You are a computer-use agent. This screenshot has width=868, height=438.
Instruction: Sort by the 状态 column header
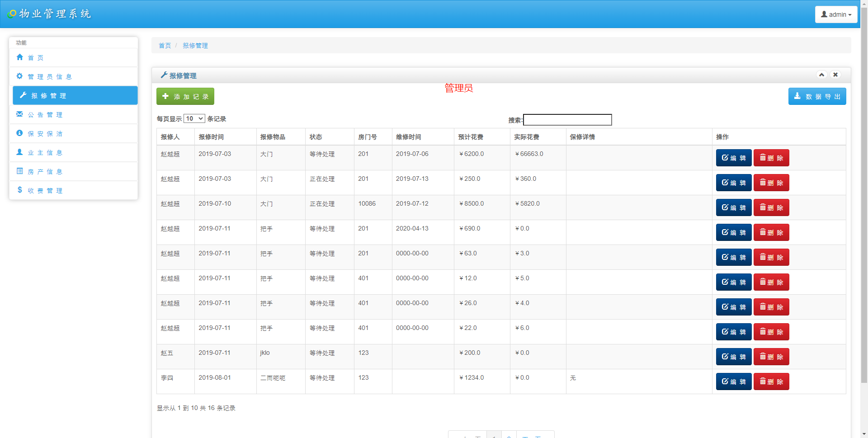tap(330, 137)
